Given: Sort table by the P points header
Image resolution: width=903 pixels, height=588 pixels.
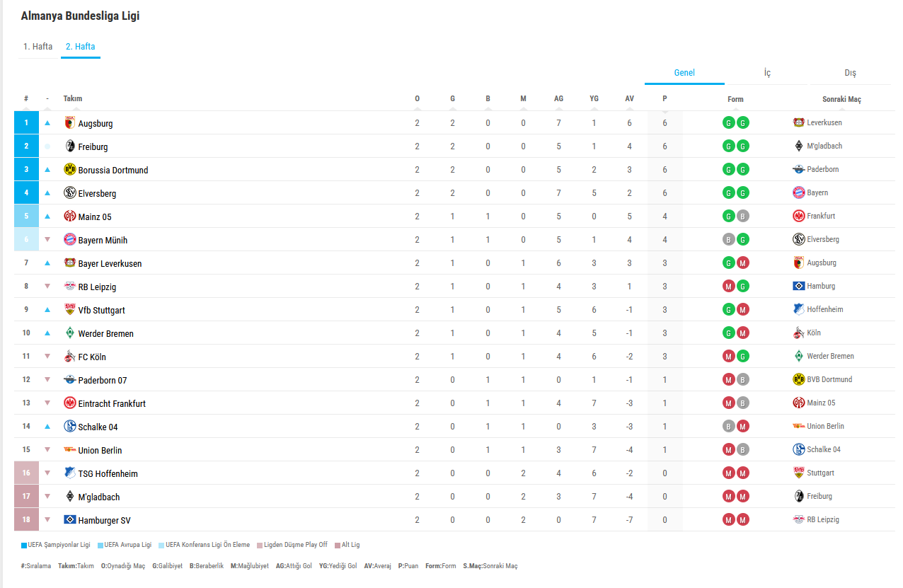Looking at the screenshot, I should [x=665, y=99].
